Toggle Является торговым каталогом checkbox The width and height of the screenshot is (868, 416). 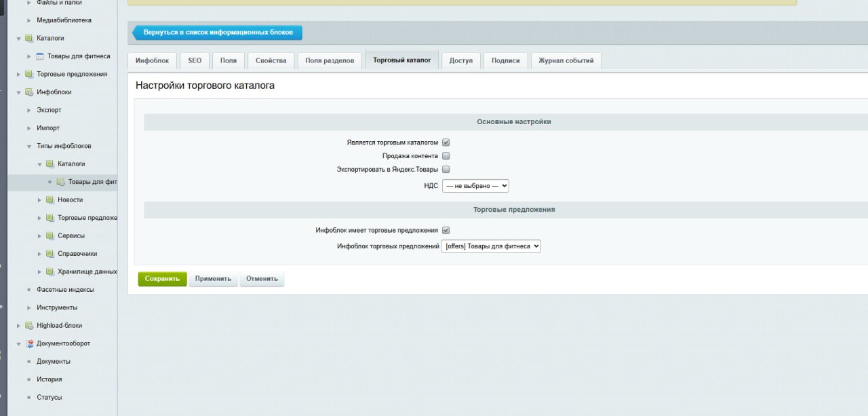click(446, 143)
